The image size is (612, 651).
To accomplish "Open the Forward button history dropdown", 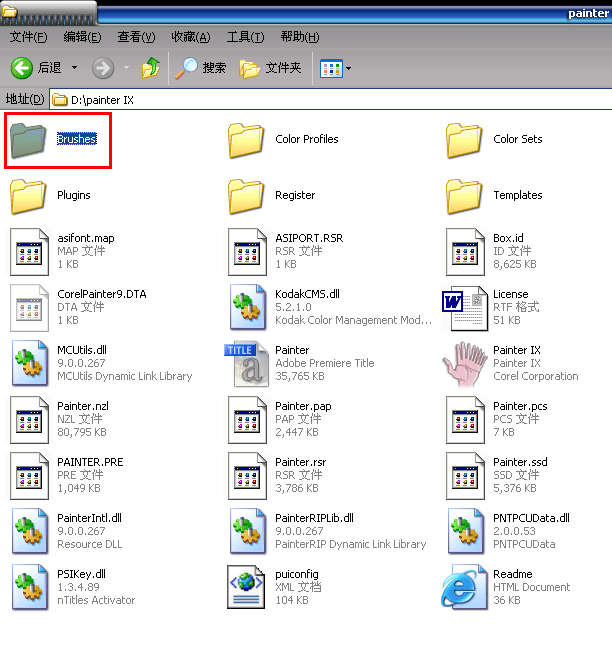I will click(x=126, y=68).
